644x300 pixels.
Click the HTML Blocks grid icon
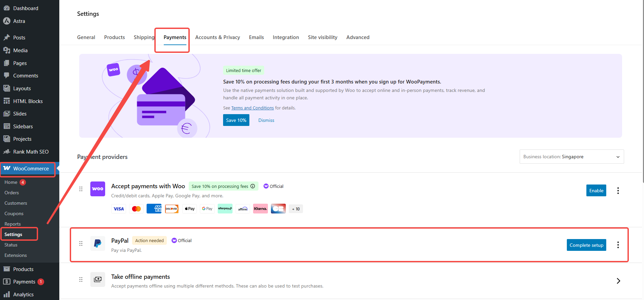[x=7, y=101]
